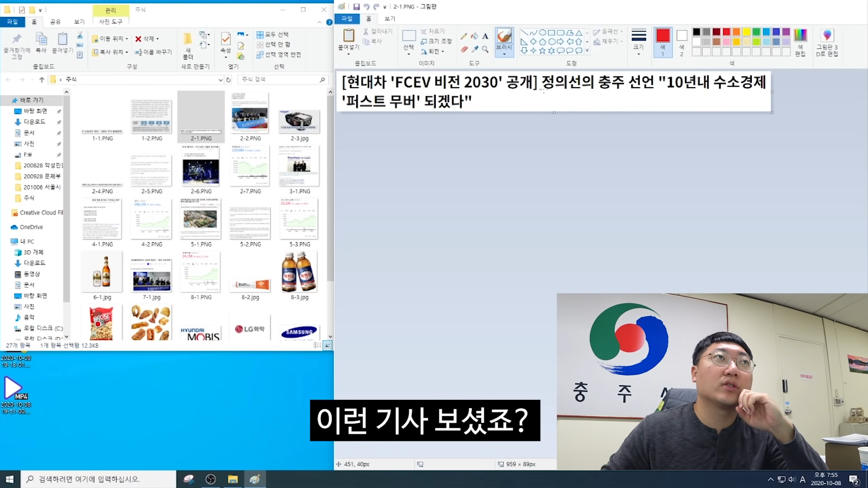Image resolution: width=868 pixels, height=488 pixels.
Task: Expand the Shapes gallery more arrow
Action: click(587, 51)
